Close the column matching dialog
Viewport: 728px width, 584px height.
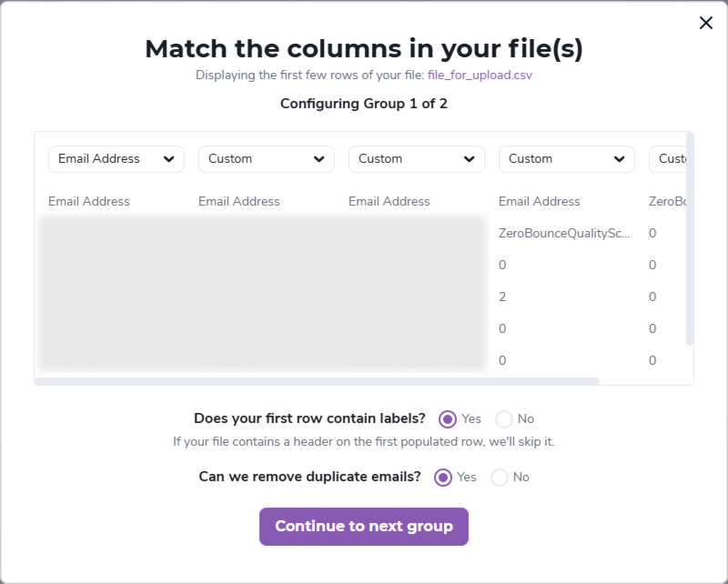[706, 23]
